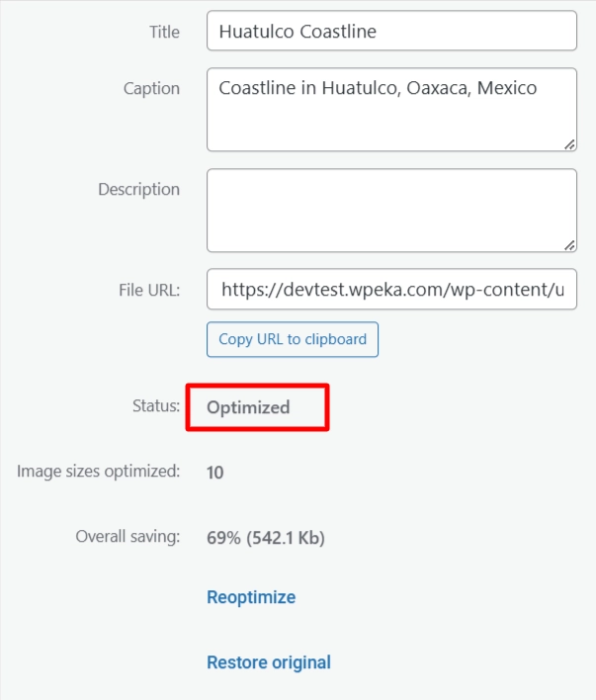Click the image sizes count 10
The height and width of the screenshot is (700, 596).
(x=214, y=473)
